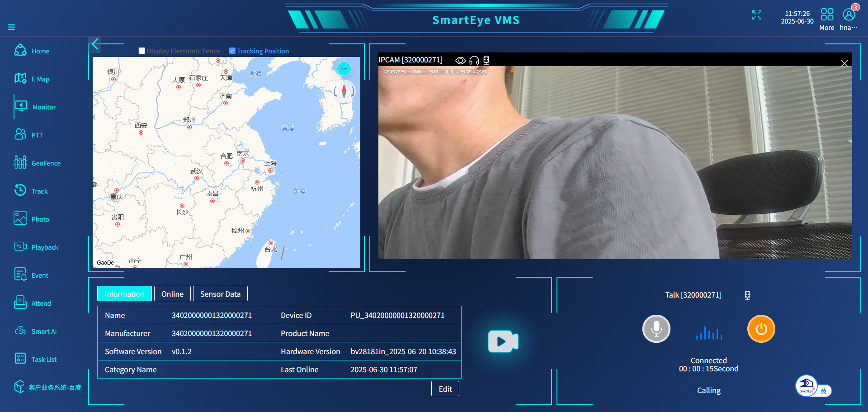868x412 pixels.
Task: Toggle fullscreen mode icon in header
Action: coord(756,15)
